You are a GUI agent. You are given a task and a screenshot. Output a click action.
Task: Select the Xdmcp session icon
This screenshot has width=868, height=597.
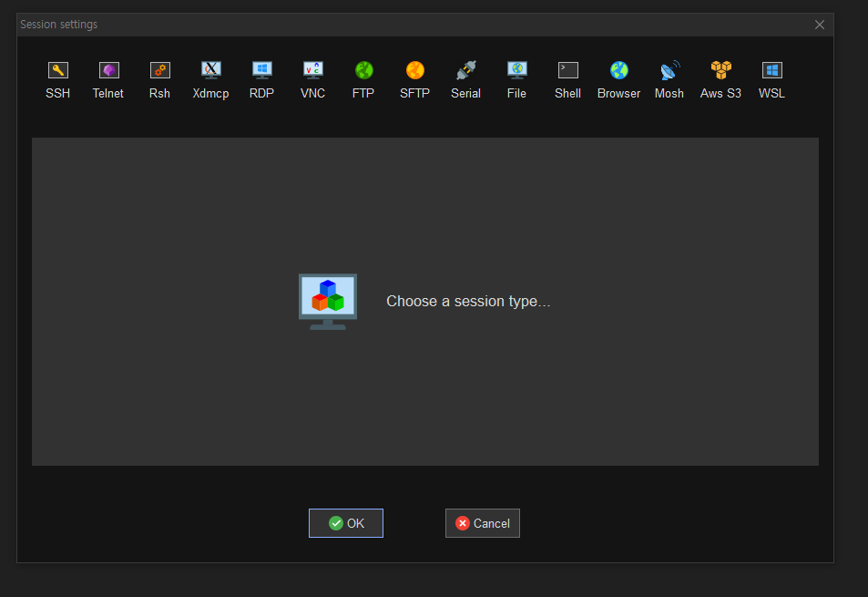(x=210, y=80)
